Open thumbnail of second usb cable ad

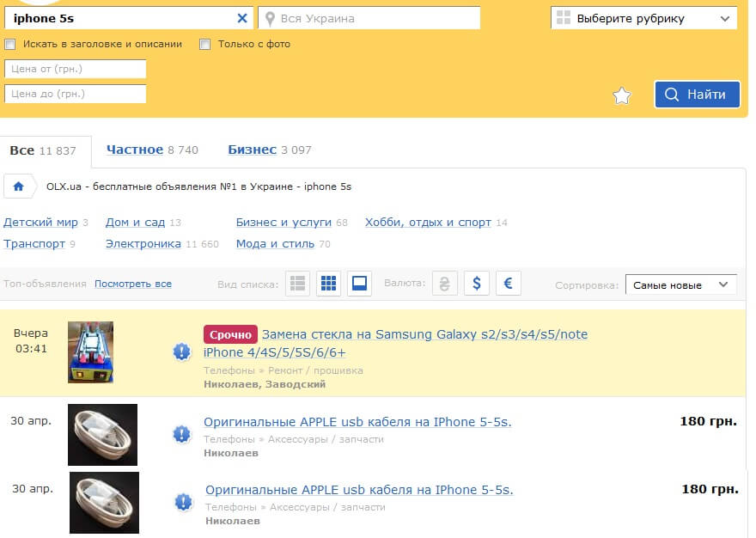(104, 503)
